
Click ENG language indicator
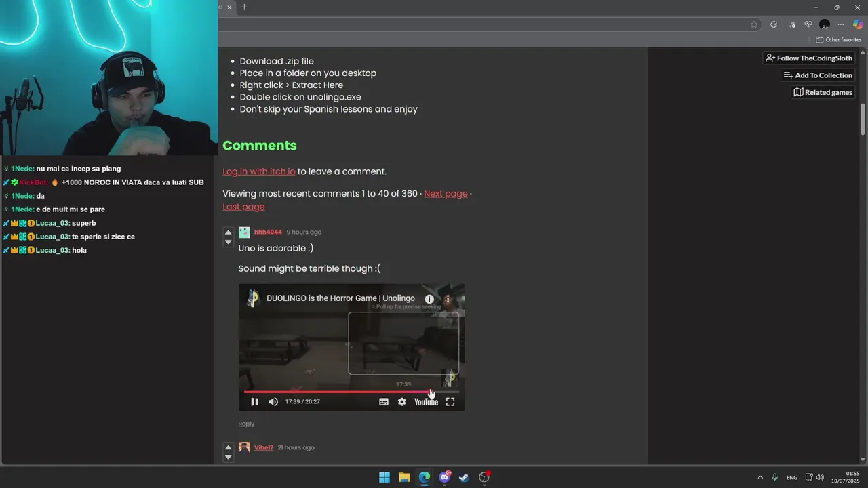click(792, 478)
